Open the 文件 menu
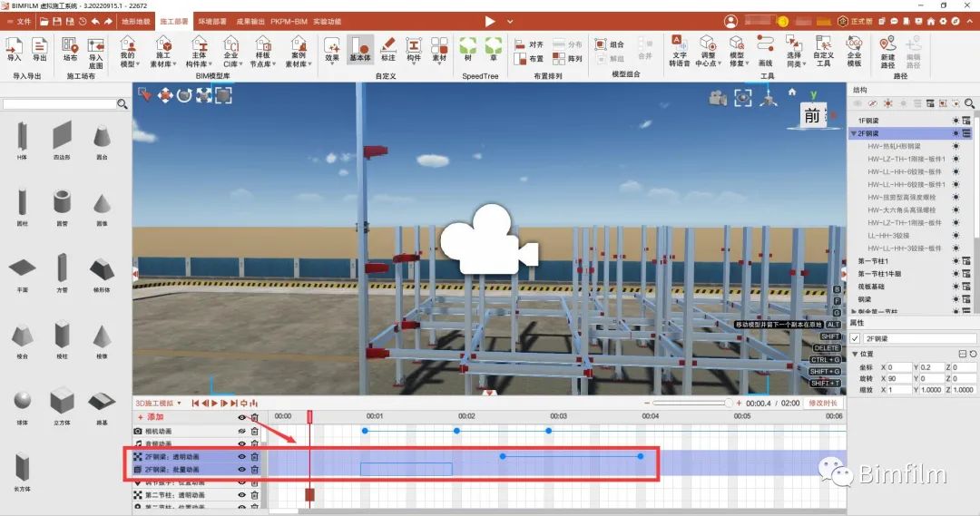980x516 pixels. [x=19, y=21]
